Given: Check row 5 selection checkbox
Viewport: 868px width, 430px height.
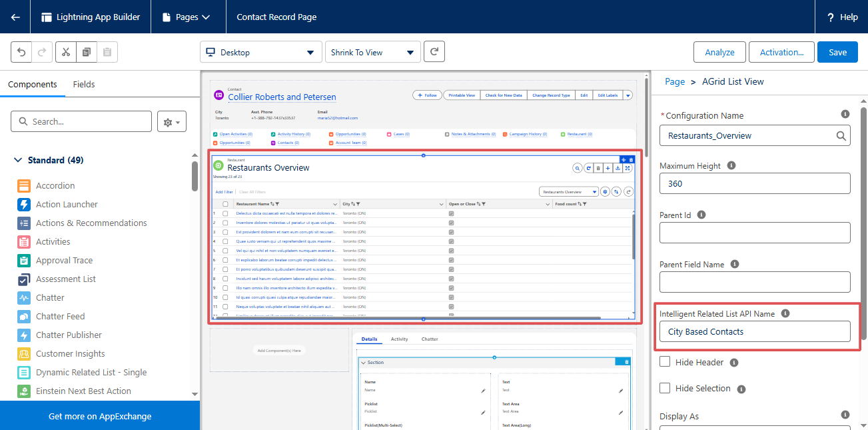Looking at the screenshot, I should [225, 251].
